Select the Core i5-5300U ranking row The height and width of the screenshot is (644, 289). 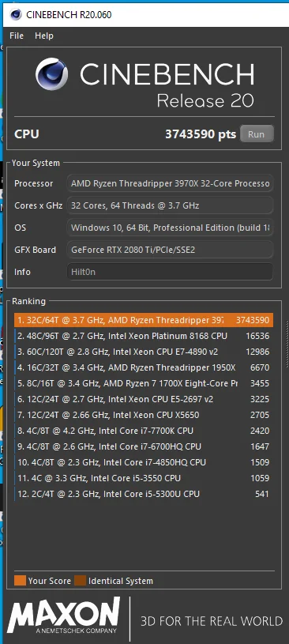144,494
